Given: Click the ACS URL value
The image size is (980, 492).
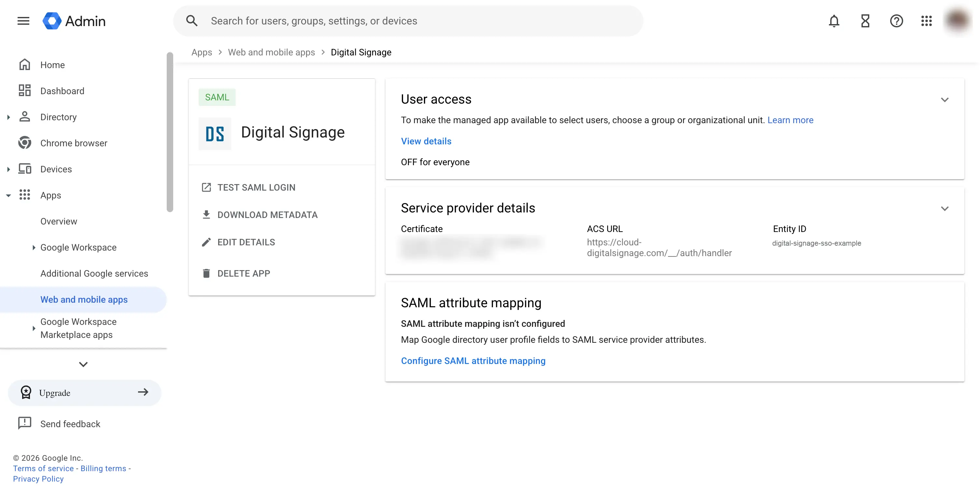Looking at the screenshot, I should pos(659,248).
